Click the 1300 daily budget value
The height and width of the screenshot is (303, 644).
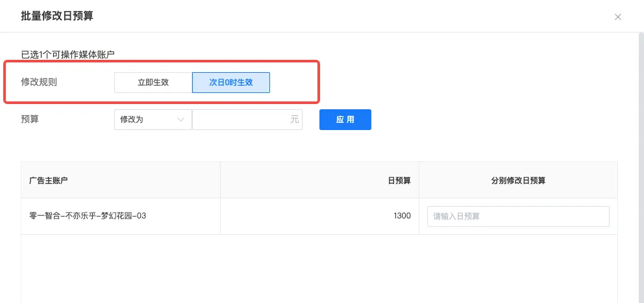point(402,216)
